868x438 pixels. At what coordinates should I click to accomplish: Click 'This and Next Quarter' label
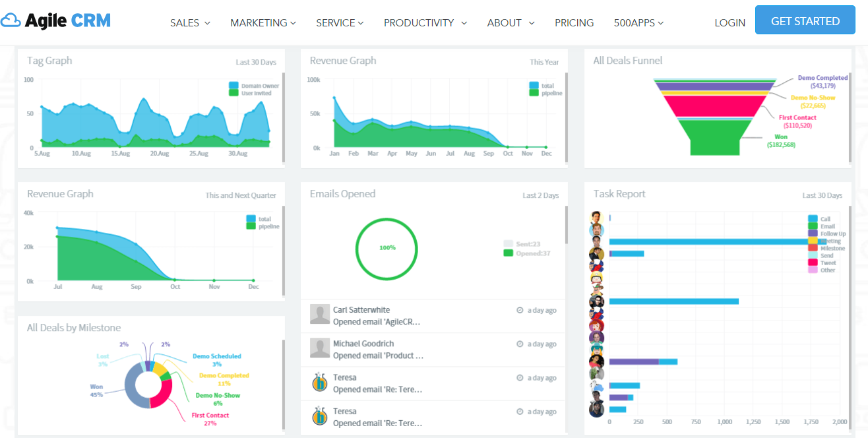point(241,196)
